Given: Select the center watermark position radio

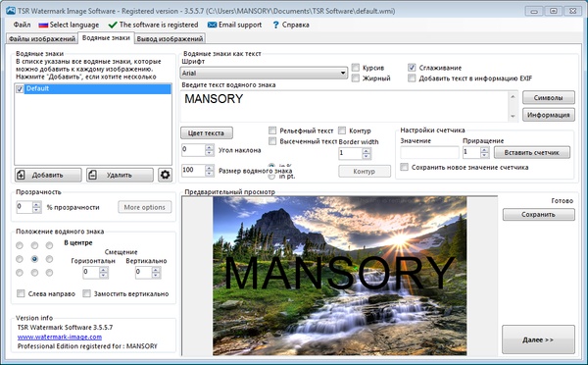Looking at the screenshot, I should [x=34, y=259].
